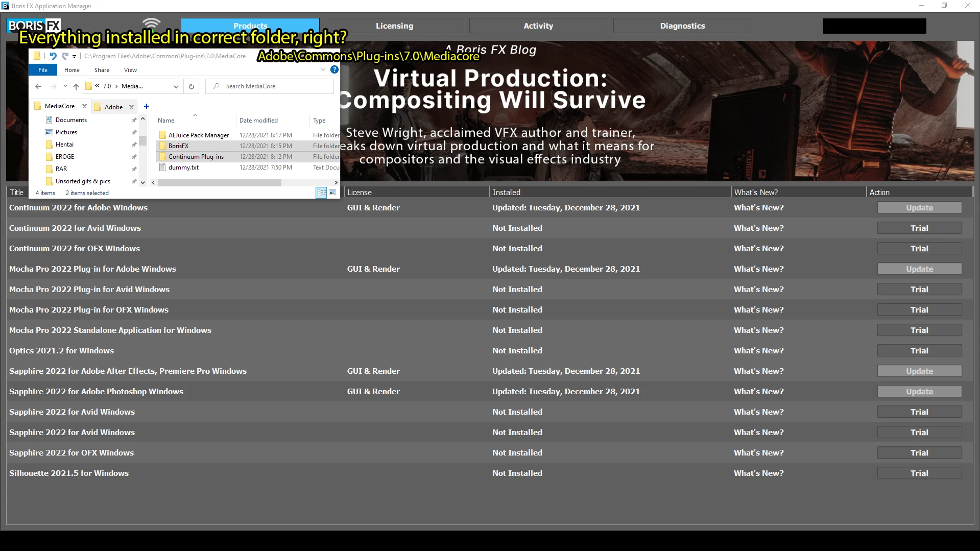The width and height of the screenshot is (980, 551).
Task: Open the Products tab
Action: coord(250,26)
